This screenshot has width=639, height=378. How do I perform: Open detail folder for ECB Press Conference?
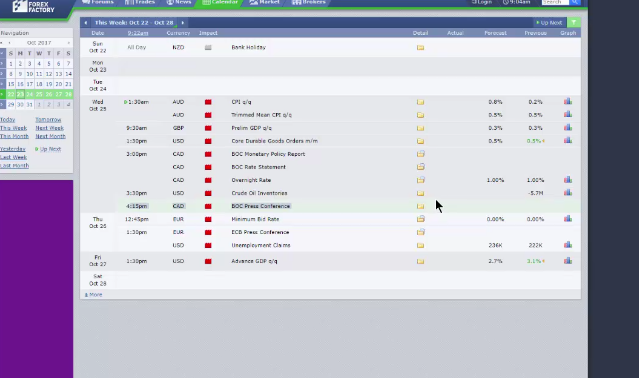coord(420,232)
